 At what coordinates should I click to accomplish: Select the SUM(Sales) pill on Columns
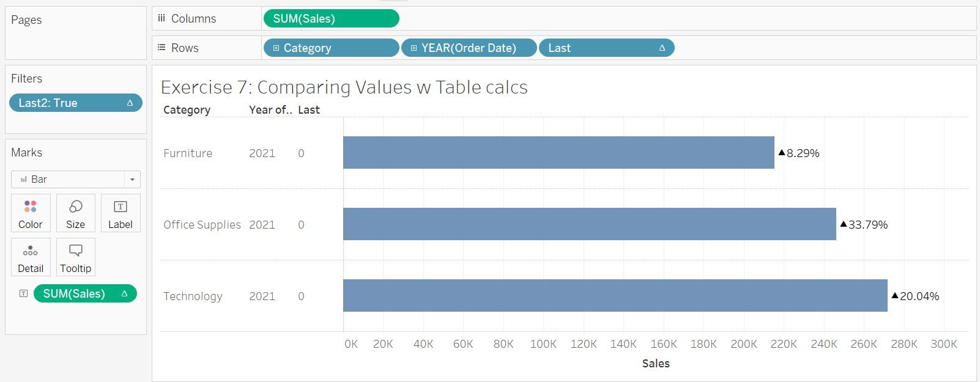click(x=331, y=18)
